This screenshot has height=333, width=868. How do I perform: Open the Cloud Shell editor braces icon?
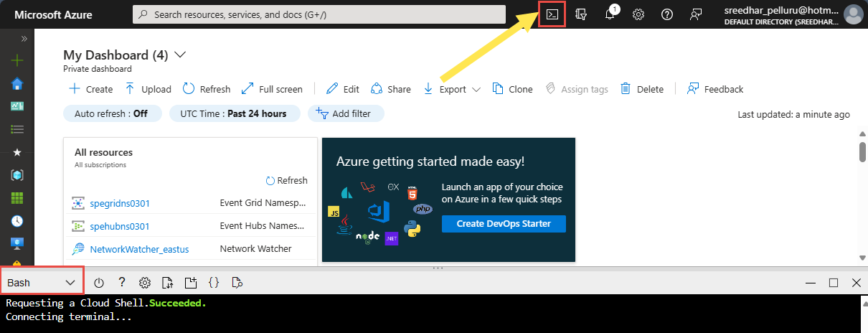click(x=213, y=283)
